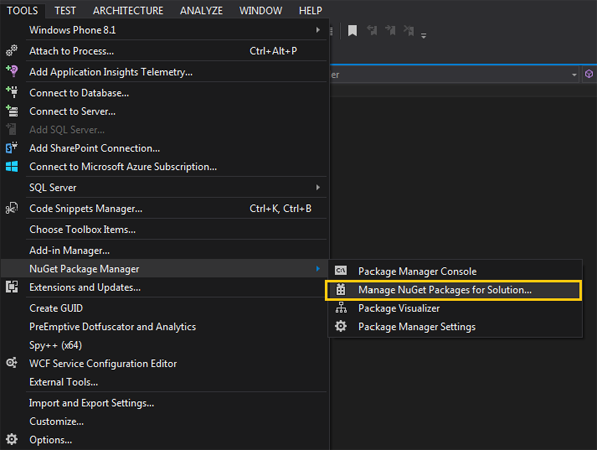
Task: Open the ARCHITECTURE menu
Action: 128,11
